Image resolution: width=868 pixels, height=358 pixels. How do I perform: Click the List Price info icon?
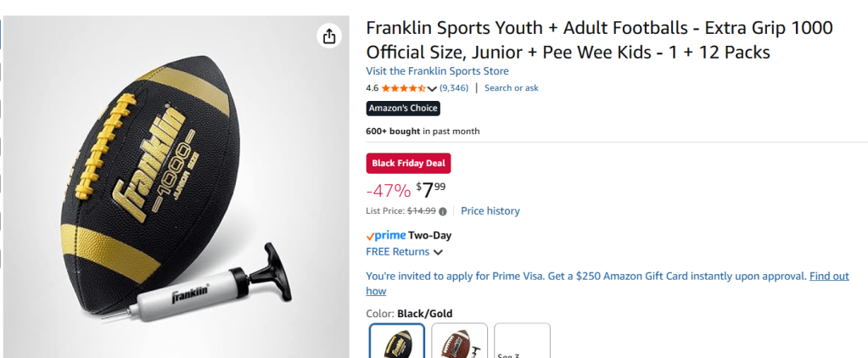pyautogui.click(x=443, y=211)
